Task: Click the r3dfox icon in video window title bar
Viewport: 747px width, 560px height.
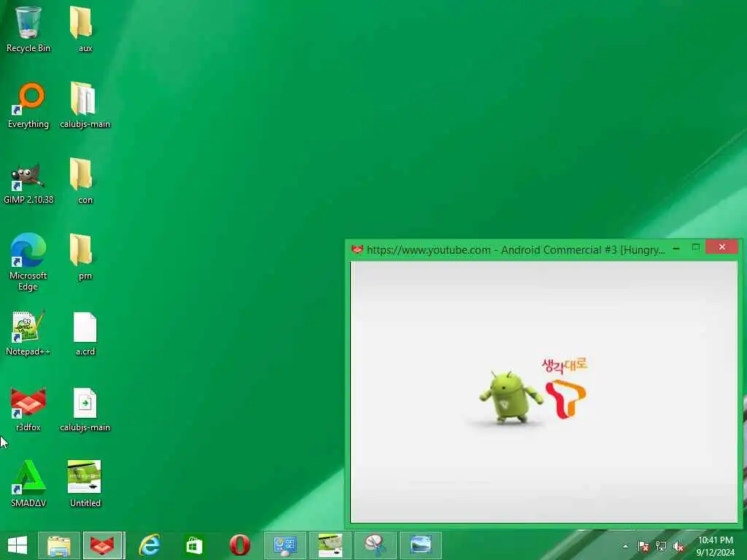Action: tap(357, 249)
